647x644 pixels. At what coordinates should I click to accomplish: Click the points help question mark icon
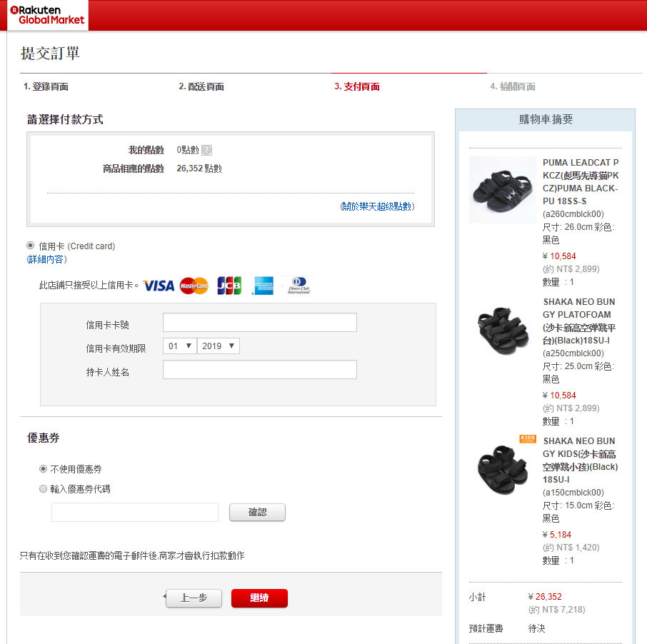(x=206, y=150)
